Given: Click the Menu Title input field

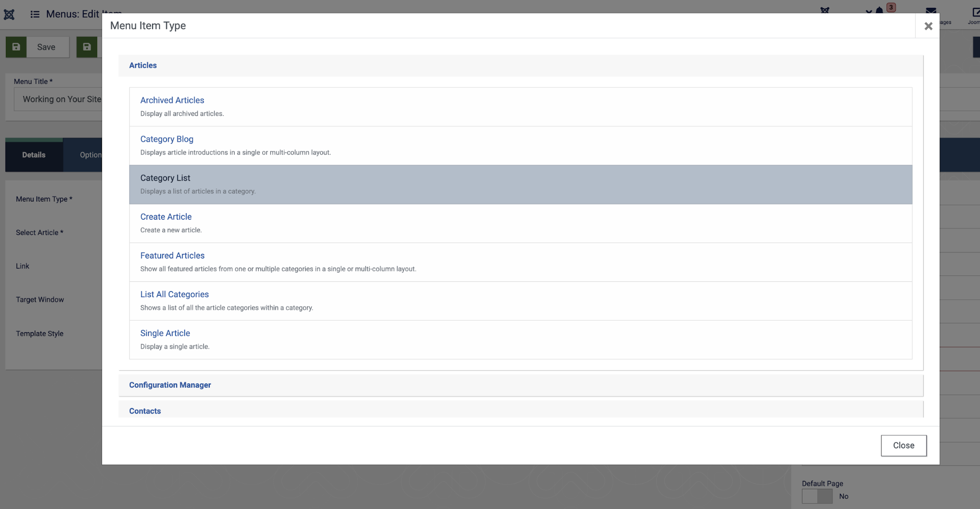Looking at the screenshot, I should tap(59, 100).
